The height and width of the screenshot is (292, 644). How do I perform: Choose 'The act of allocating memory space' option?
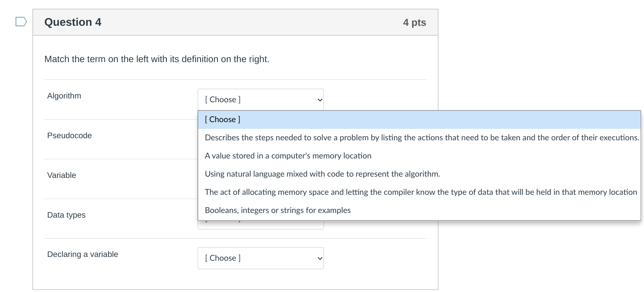point(419,192)
